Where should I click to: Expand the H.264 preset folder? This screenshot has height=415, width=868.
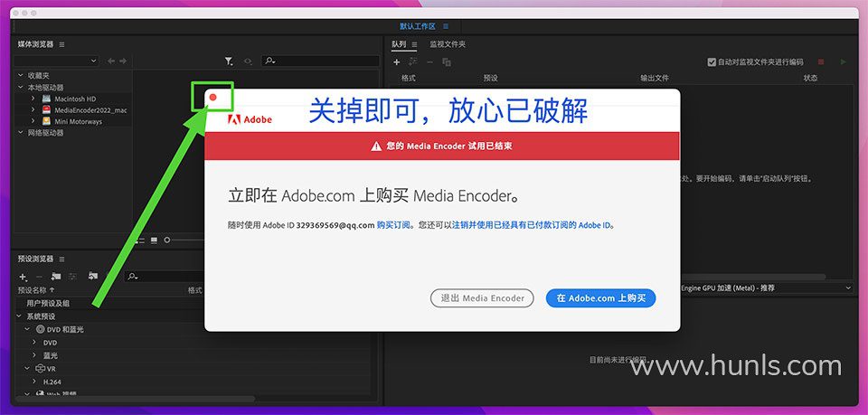click(35, 382)
